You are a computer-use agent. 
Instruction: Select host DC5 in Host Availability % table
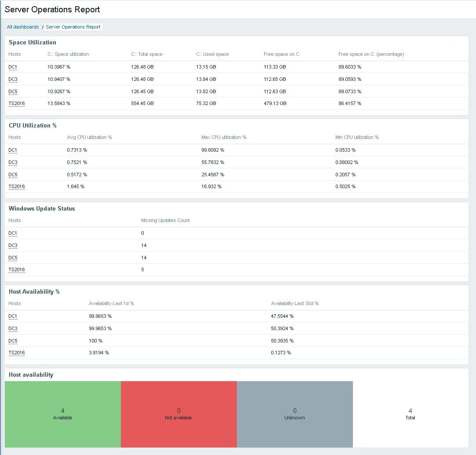pos(13,341)
